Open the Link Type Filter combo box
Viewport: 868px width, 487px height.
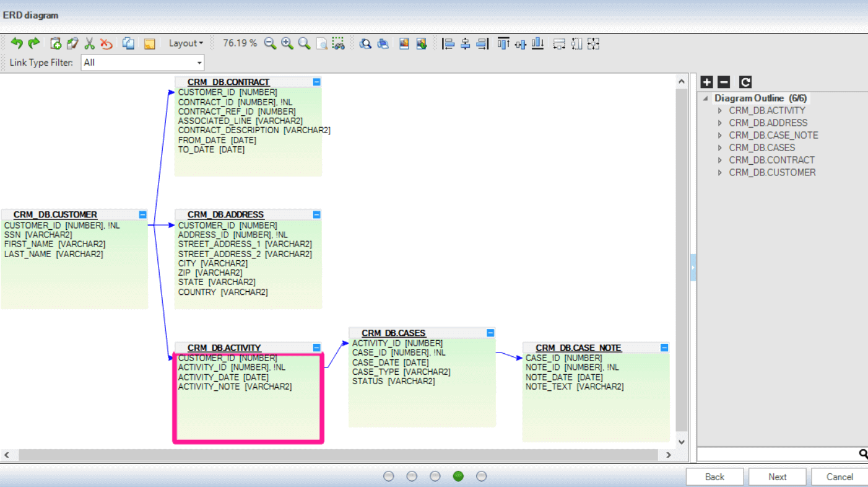coord(142,63)
